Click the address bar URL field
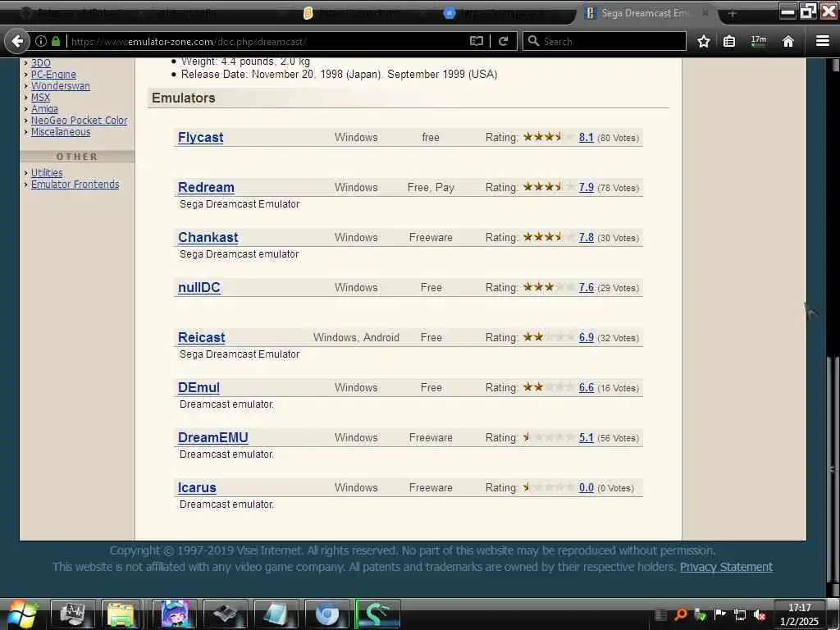Image resolution: width=840 pixels, height=630 pixels. click(x=268, y=41)
